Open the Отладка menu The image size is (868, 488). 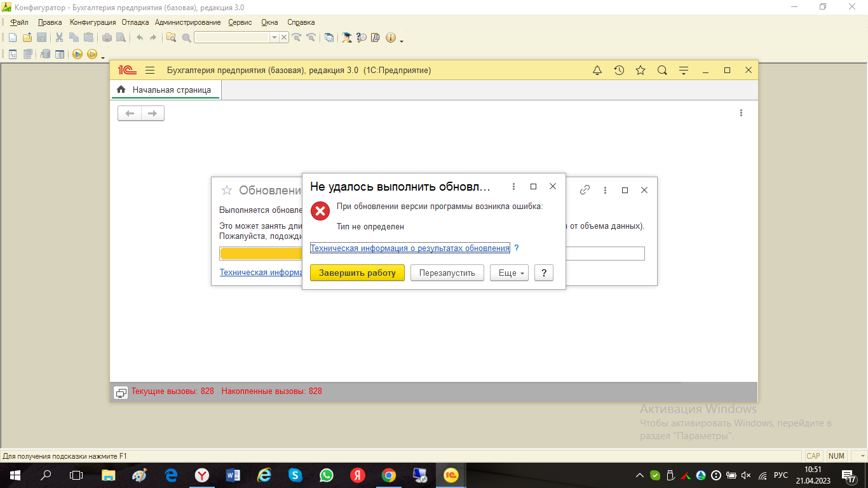(135, 22)
